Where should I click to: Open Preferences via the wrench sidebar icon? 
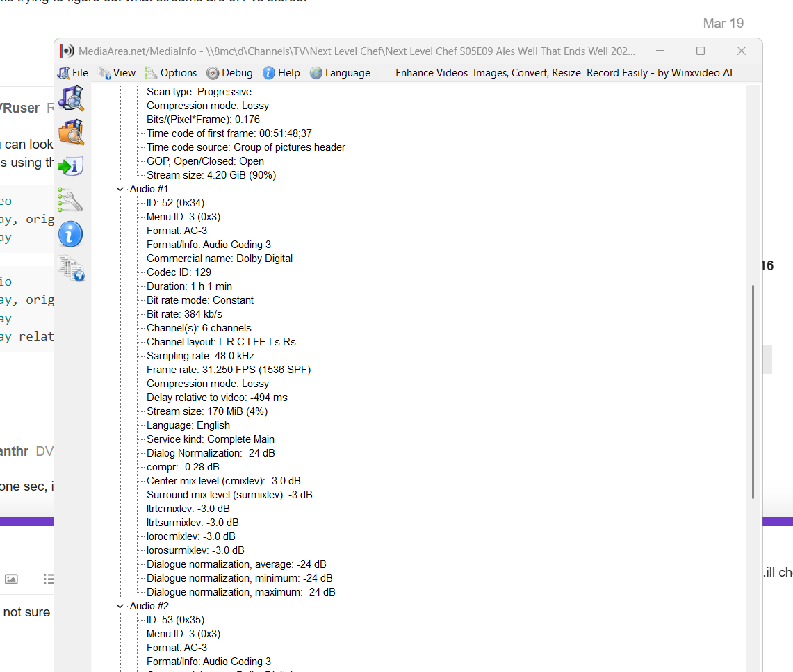coord(71,200)
